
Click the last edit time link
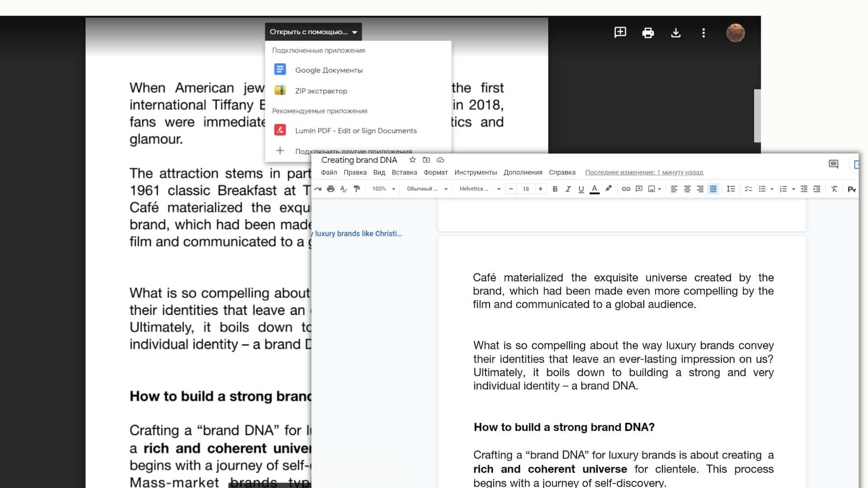(x=644, y=172)
